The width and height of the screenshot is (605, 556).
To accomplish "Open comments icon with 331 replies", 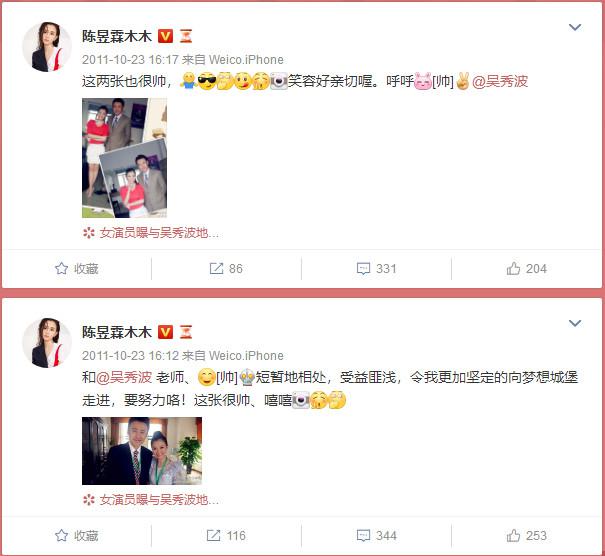I will click(363, 268).
